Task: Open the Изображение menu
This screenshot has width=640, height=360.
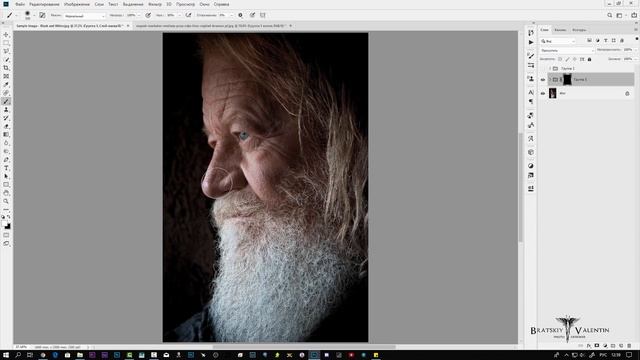Action: coord(77,4)
